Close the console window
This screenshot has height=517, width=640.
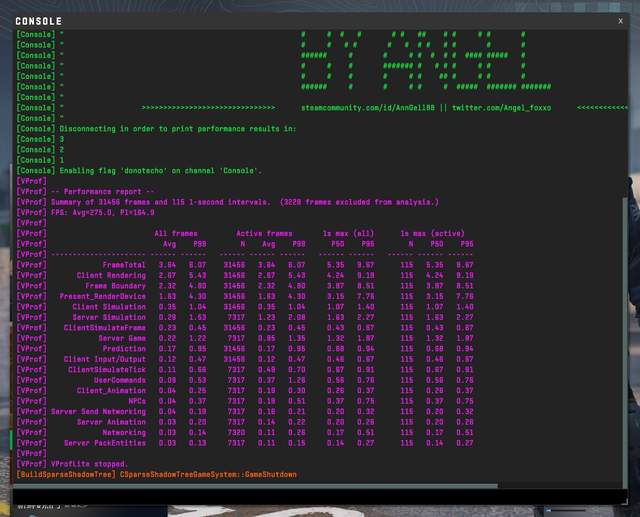point(620,20)
